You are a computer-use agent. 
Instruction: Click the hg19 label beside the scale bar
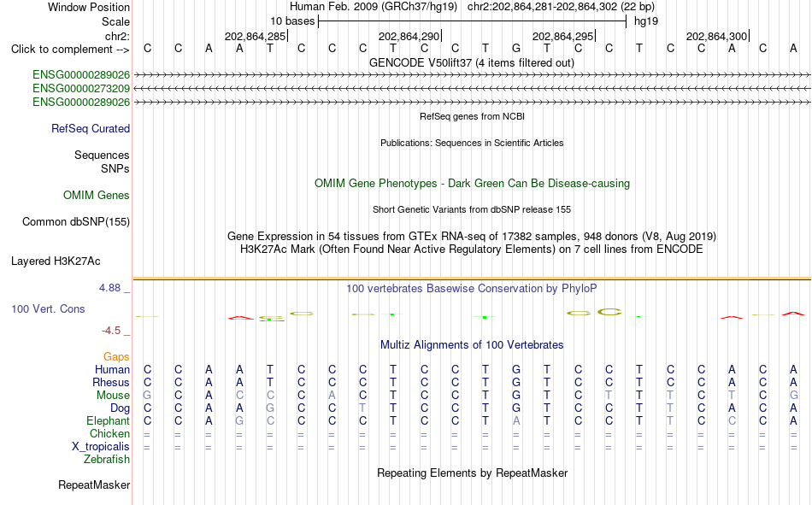point(646,21)
